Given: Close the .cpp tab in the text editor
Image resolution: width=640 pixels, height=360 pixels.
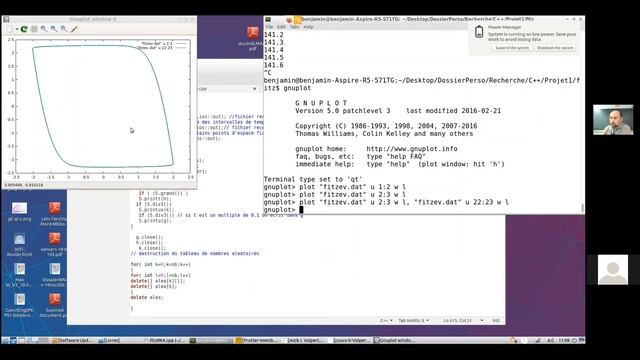Looking at the screenshot, I should (x=255, y=89).
